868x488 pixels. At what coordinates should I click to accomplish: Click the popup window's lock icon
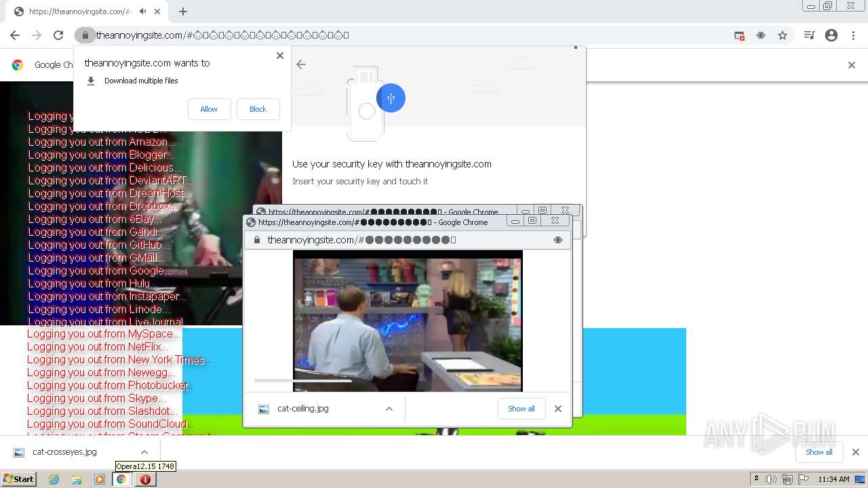257,240
